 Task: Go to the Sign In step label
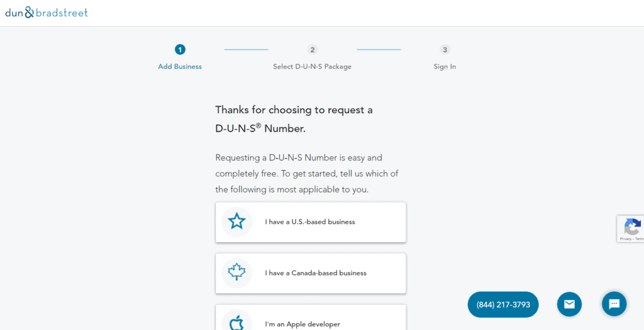(445, 67)
